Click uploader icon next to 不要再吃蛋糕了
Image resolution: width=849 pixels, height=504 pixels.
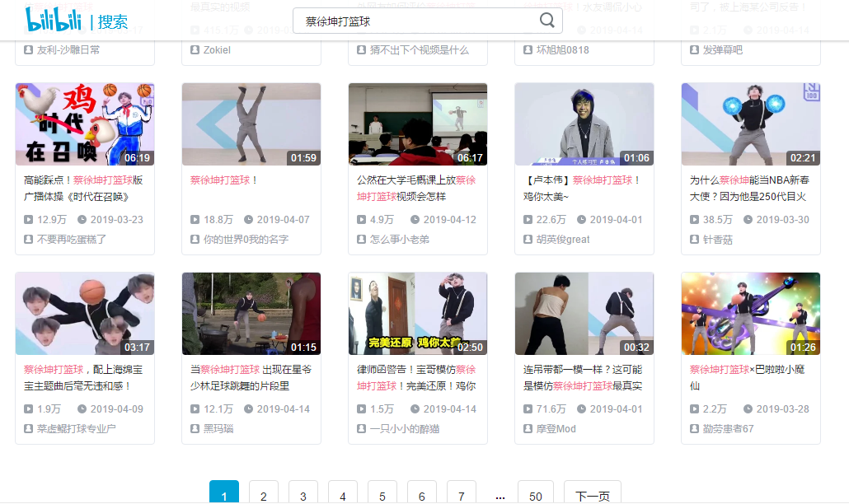(29, 239)
